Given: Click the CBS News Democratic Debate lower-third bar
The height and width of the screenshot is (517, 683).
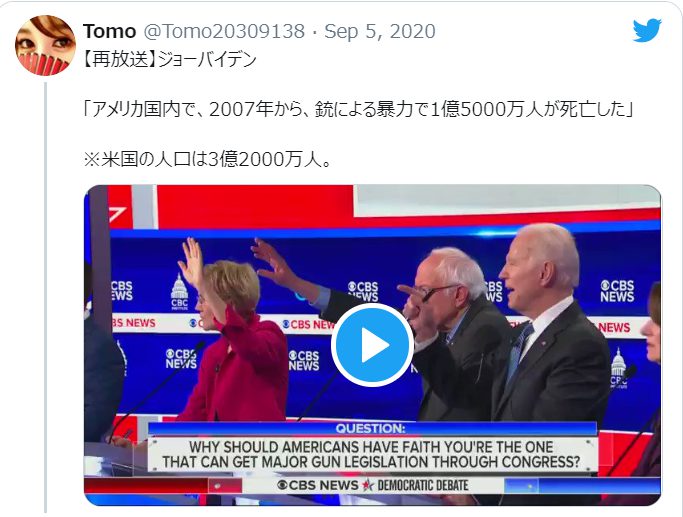Looking at the screenshot, I should [372, 485].
